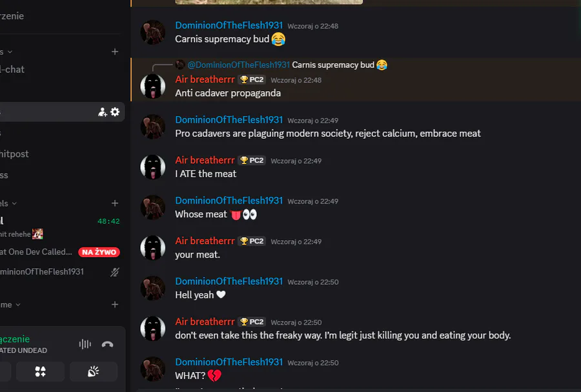Collapse the first channel category chevron
Viewport: 581px width, 392px height.
(x=10, y=52)
